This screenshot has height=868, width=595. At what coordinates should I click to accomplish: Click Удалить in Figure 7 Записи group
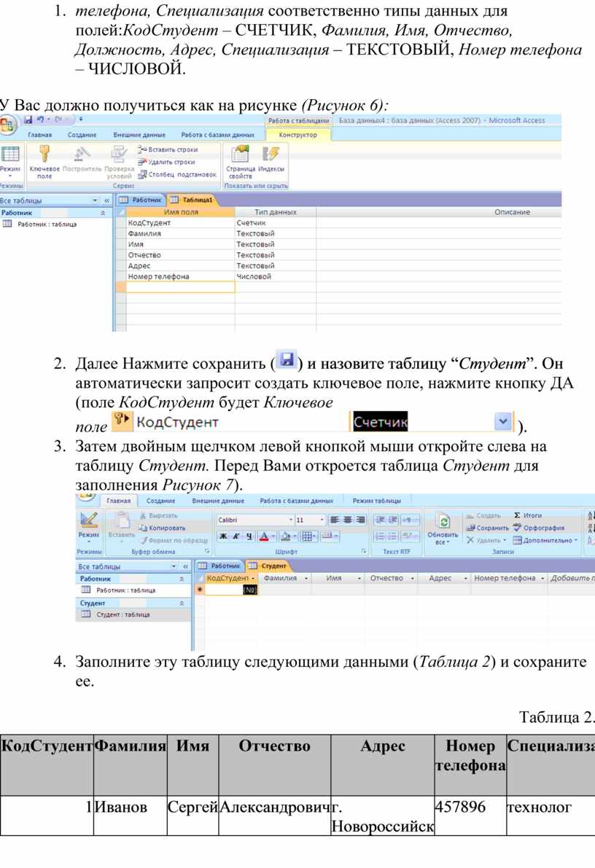tap(486, 540)
